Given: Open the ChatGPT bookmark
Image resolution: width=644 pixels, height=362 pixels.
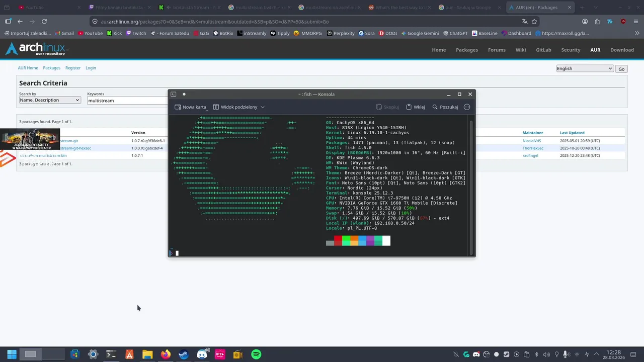Looking at the screenshot, I should 455,33.
